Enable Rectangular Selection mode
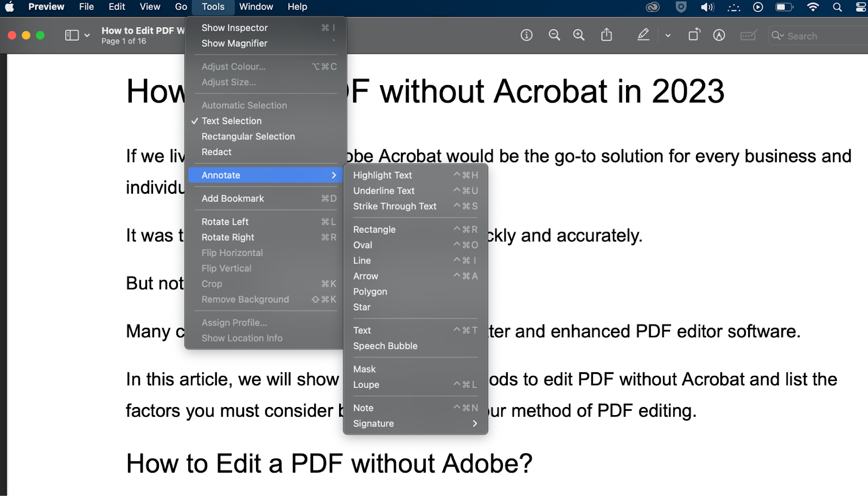This screenshot has height=496, width=868. 248,136
